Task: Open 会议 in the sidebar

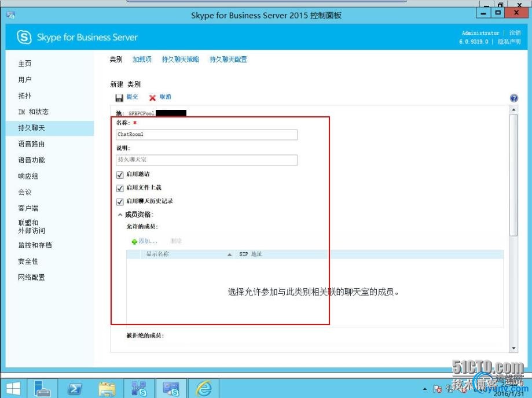Action: (x=25, y=192)
